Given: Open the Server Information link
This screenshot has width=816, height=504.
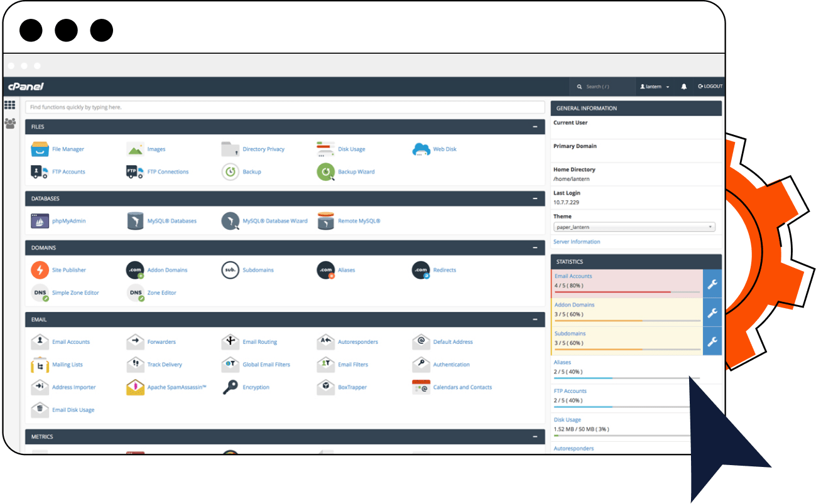Looking at the screenshot, I should [577, 242].
